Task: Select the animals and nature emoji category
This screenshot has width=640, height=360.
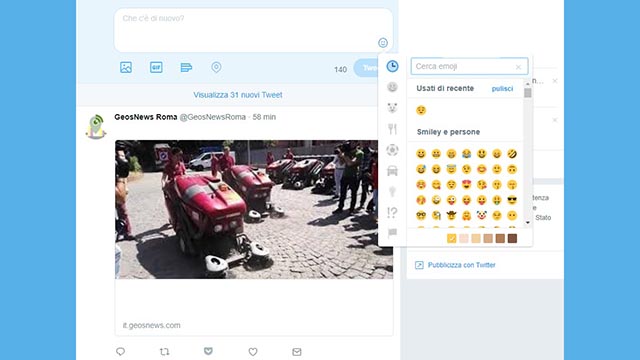Action: point(392,108)
